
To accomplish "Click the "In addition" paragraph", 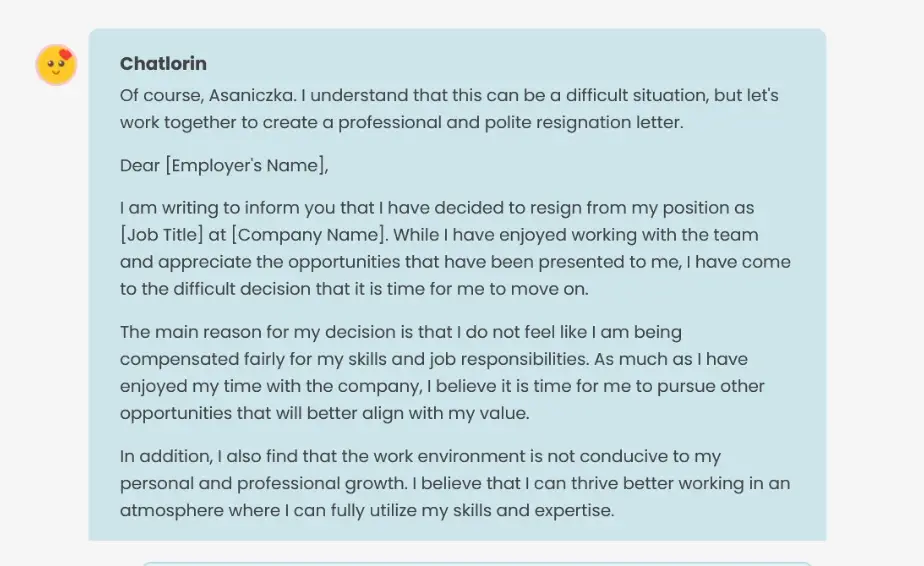I will click(455, 483).
